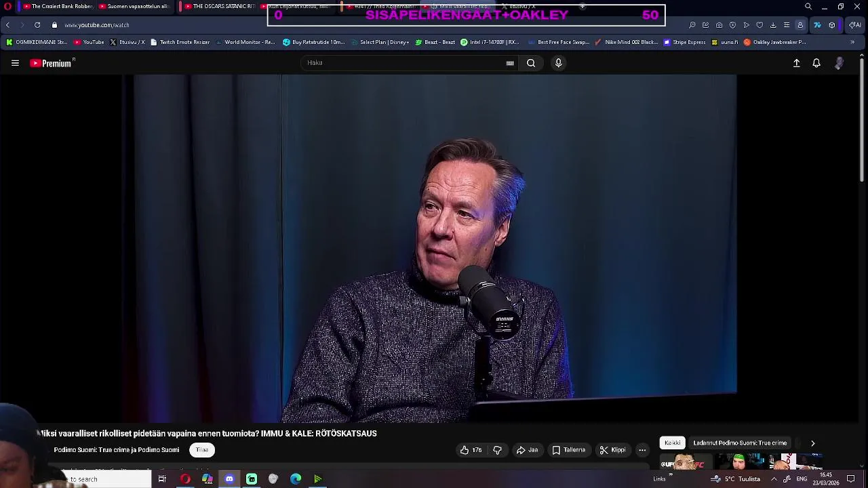Open Intel i7-14700F bookmark

tap(490, 42)
